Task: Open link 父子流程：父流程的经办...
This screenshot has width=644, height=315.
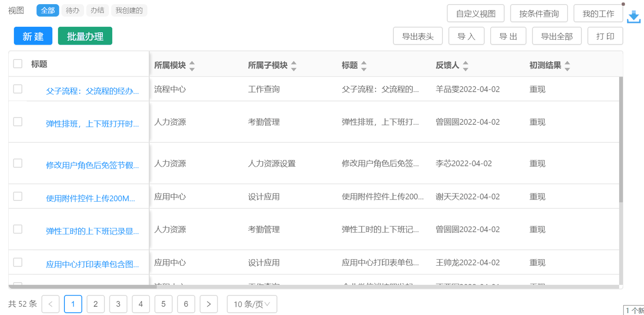Action: (x=92, y=91)
